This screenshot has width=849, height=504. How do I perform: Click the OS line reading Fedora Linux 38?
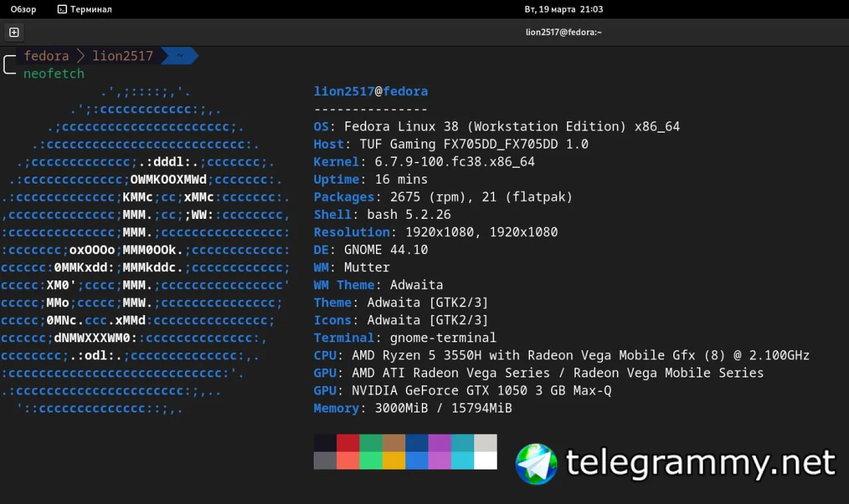click(x=497, y=127)
